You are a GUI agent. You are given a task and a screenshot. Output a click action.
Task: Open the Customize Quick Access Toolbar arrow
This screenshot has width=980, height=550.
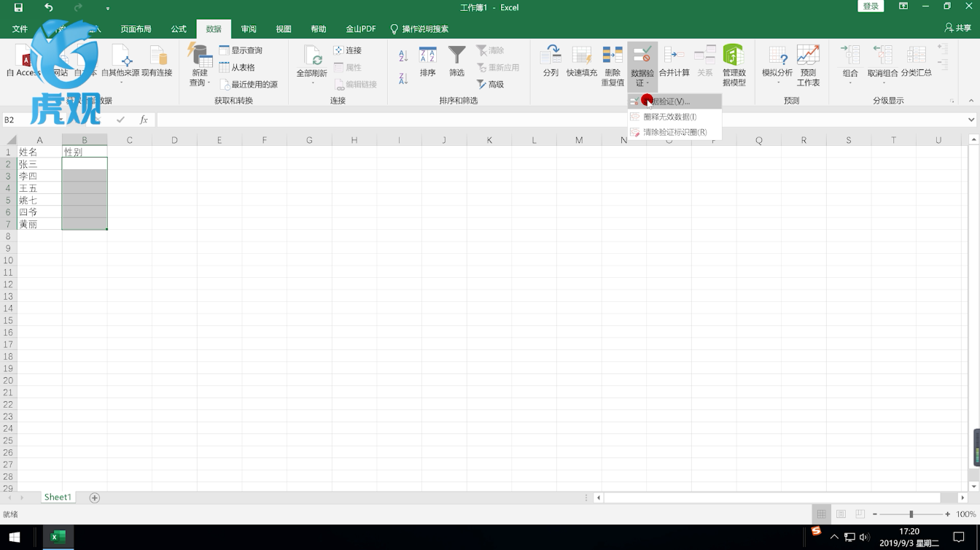(108, 9)
